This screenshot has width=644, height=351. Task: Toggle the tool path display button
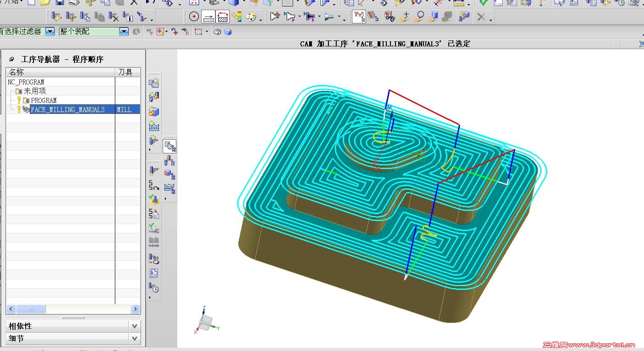[x=359, y=17]
